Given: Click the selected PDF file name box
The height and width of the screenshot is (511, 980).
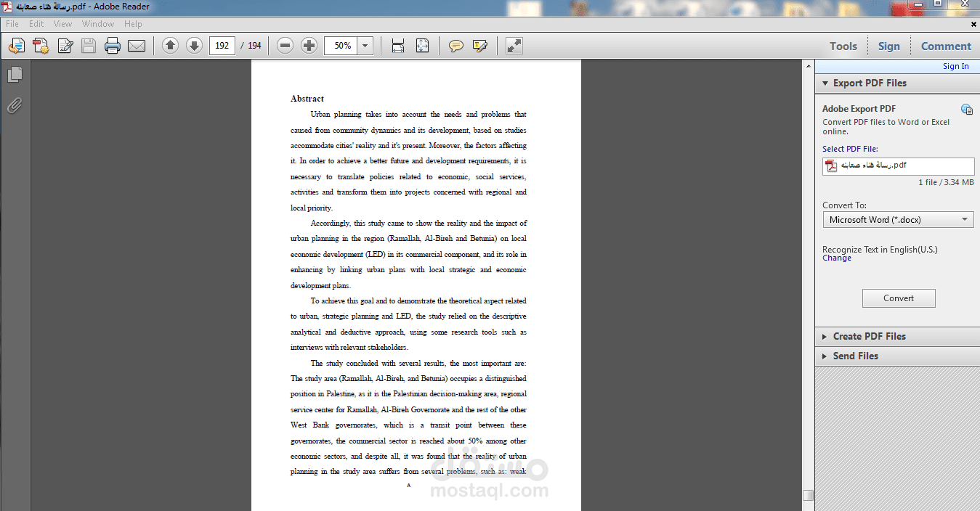Looking at the screenshot, I should [898, 165].
